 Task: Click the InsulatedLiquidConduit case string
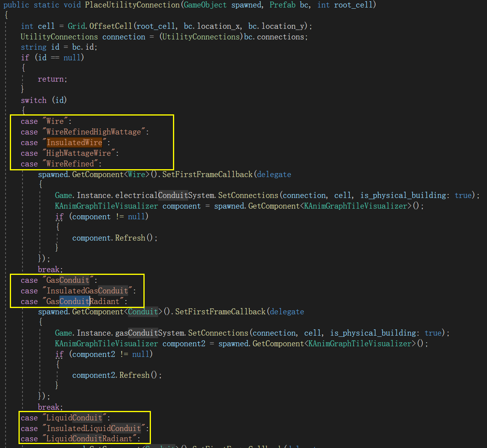94,428
